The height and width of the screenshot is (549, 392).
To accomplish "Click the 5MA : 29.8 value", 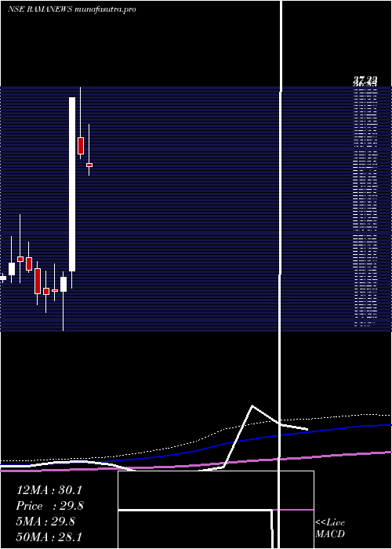I will coord(45,522).
